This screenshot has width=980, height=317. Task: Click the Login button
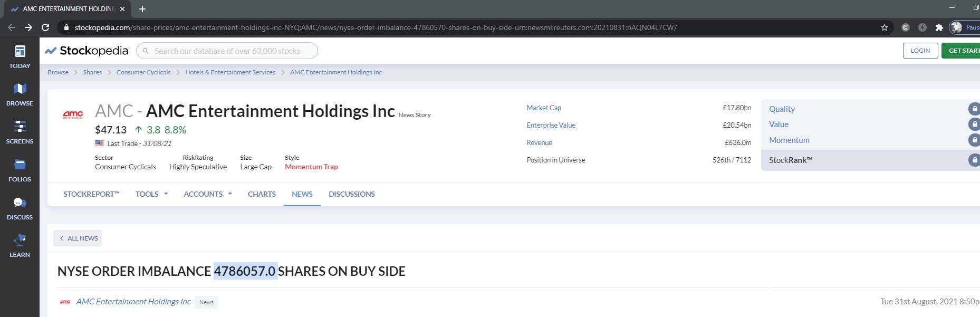pos(920,51)
